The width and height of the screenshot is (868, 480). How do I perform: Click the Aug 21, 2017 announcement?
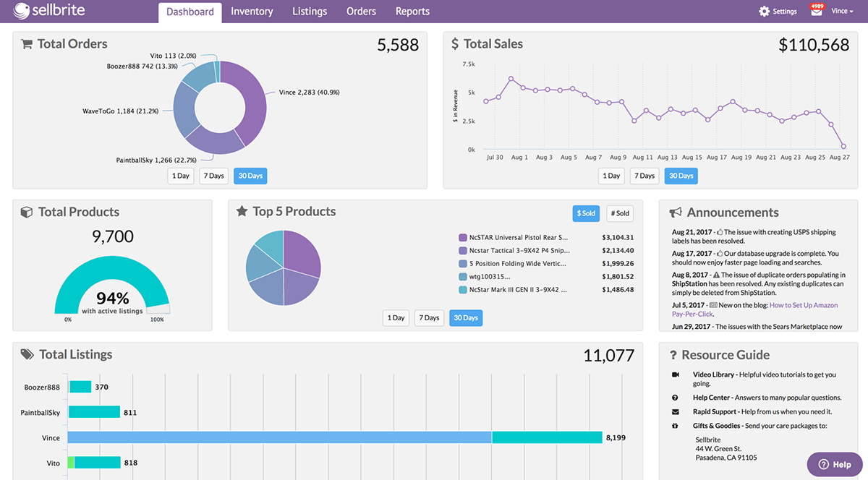(x=754, y=236)
